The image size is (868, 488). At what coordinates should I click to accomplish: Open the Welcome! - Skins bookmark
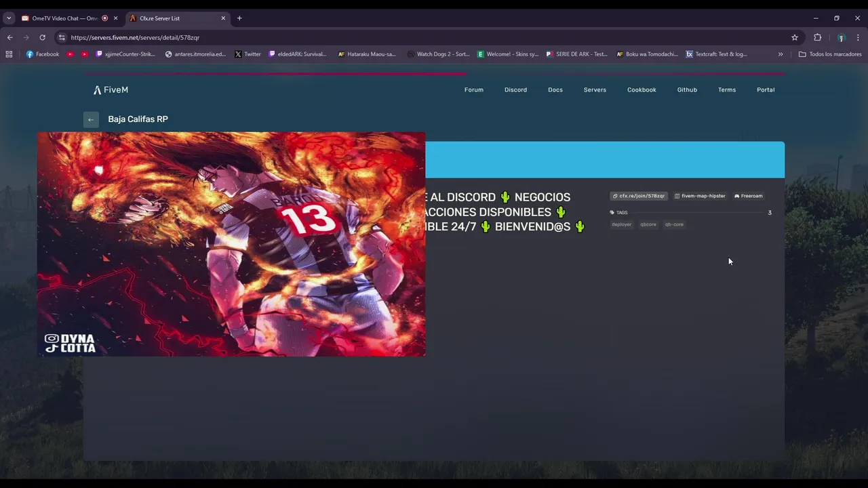pyautogui.click(x=508, y=54)
